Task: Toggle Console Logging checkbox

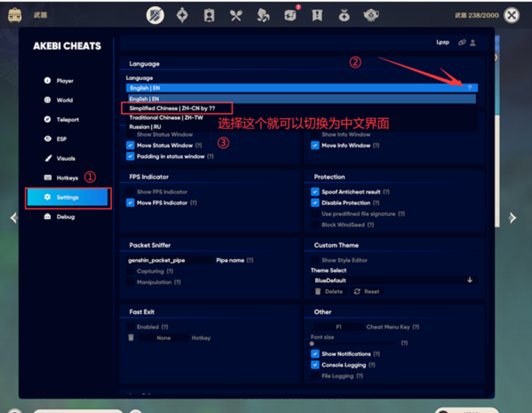Action: tap(315, 364)
